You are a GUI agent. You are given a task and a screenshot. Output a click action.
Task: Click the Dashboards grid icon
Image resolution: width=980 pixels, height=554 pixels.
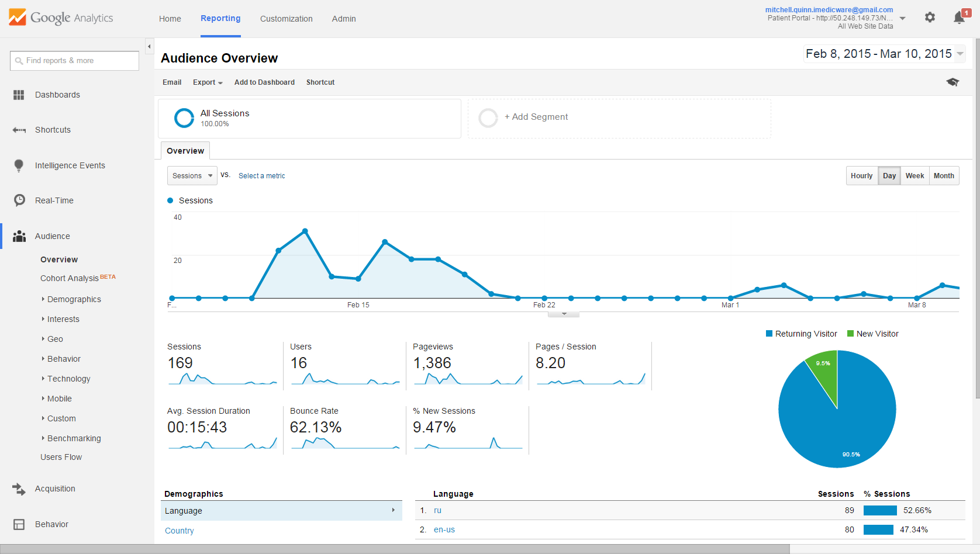coord(19,95)
